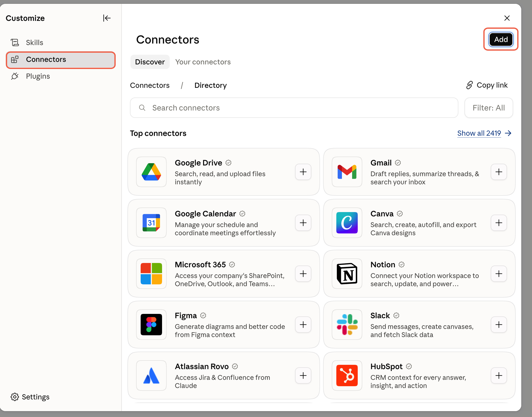This screenshot has width=532, height=417.
Task: Click the Notion logo
Action: click(347, 274)
